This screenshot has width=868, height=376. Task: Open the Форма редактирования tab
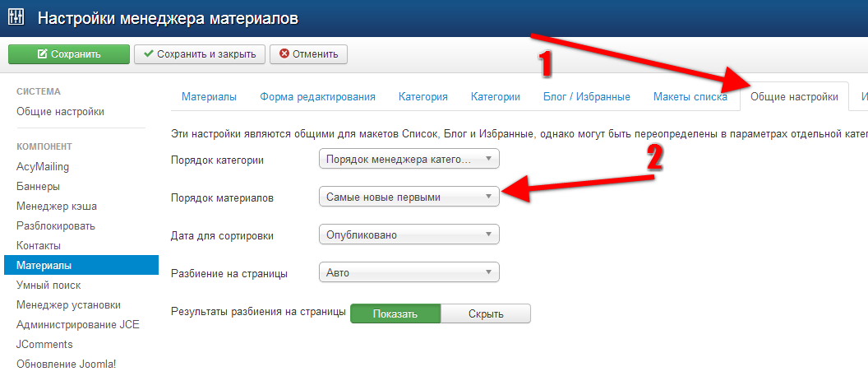317,96
